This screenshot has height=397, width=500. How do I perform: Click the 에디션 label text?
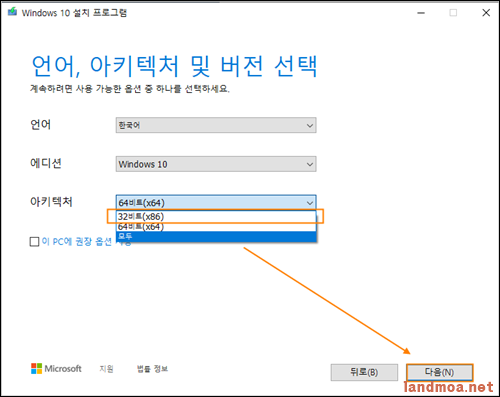pos(46,163)
